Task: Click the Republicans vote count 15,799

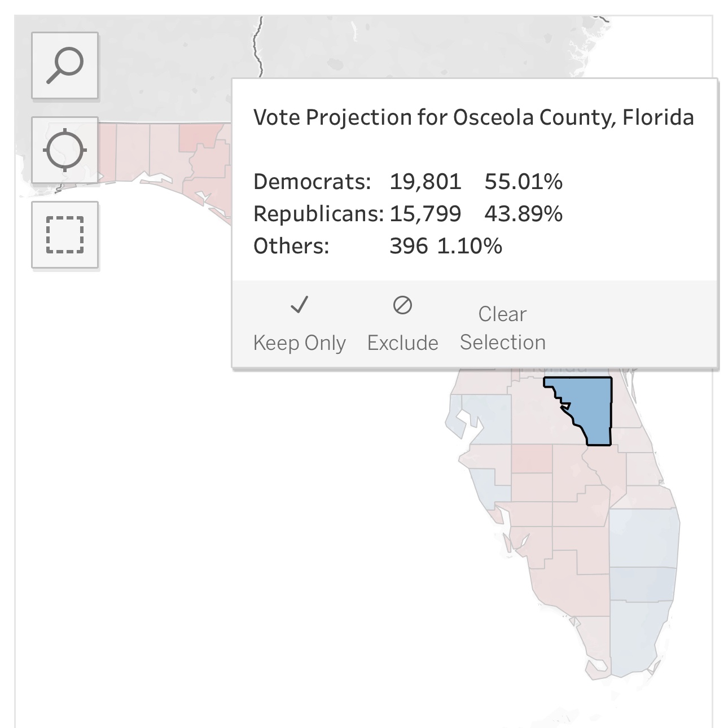Action: tap(425, 214)
